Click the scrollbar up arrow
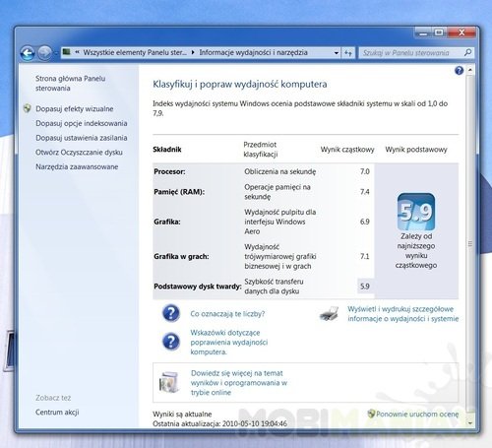 point(470,70)
